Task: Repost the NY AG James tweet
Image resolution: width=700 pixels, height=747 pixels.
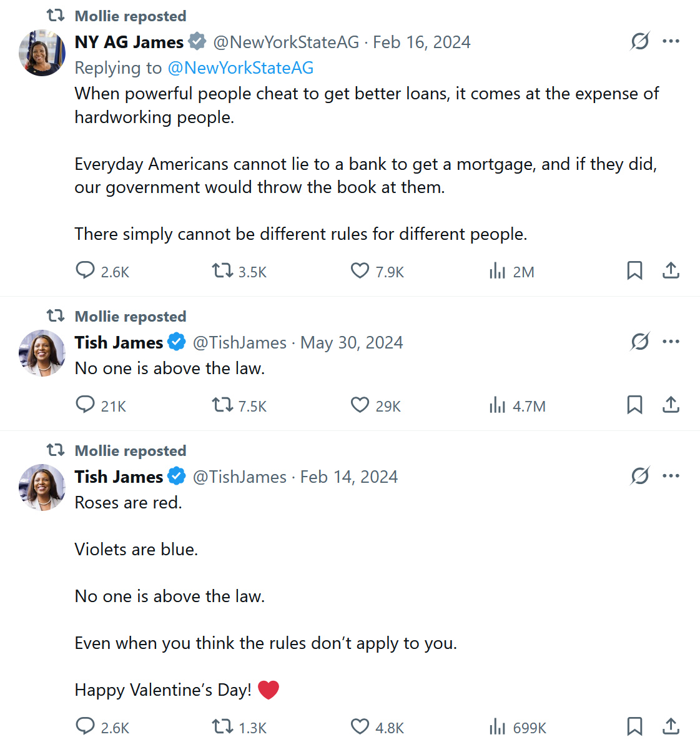Action: tap(222, 270)
